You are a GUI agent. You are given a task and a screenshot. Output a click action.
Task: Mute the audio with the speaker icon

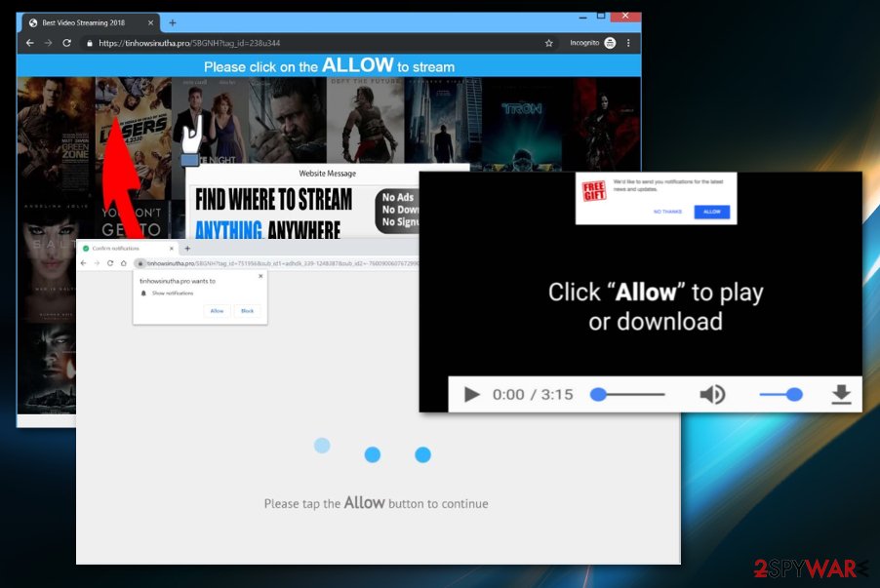click(713, 394)
